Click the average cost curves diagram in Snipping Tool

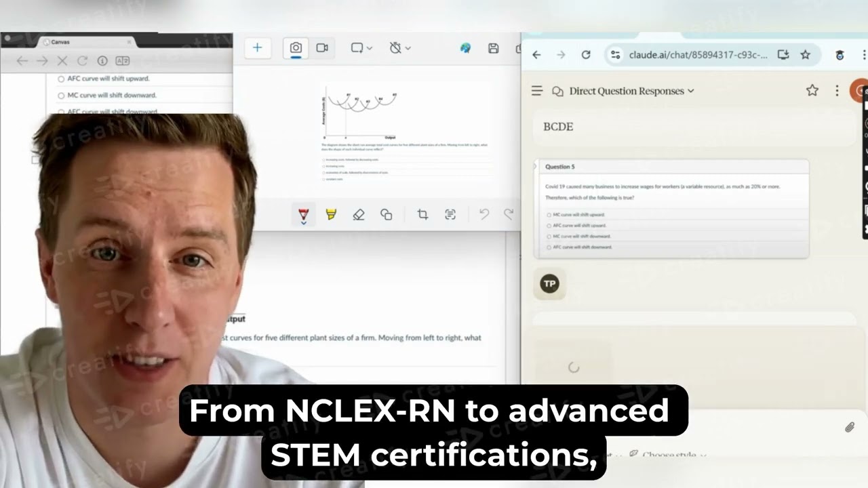tap(361, 112)
